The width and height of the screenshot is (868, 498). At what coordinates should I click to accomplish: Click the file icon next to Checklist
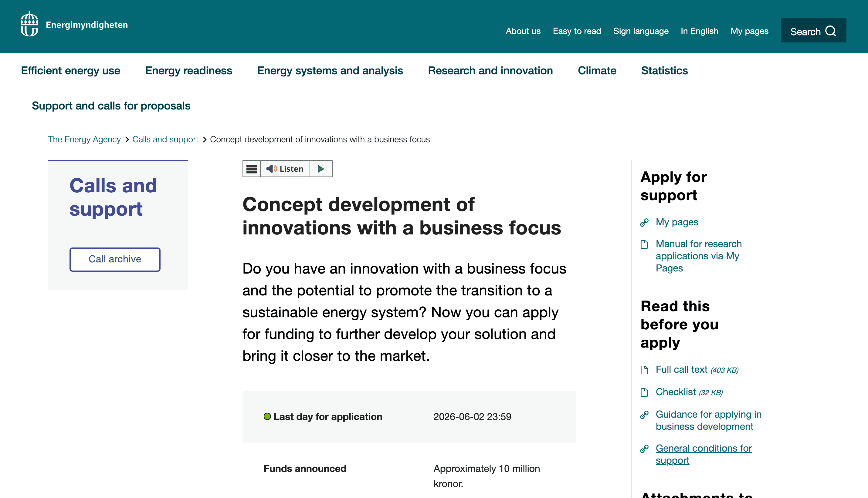coord(645,392)
